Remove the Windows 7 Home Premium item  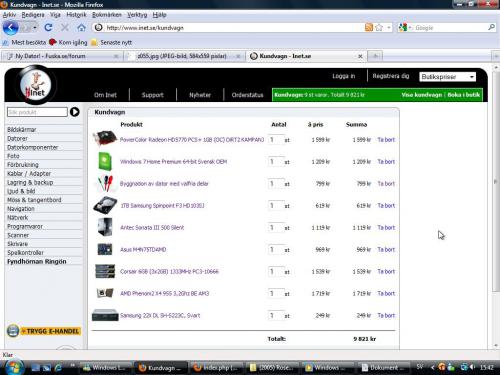(386, 162)
